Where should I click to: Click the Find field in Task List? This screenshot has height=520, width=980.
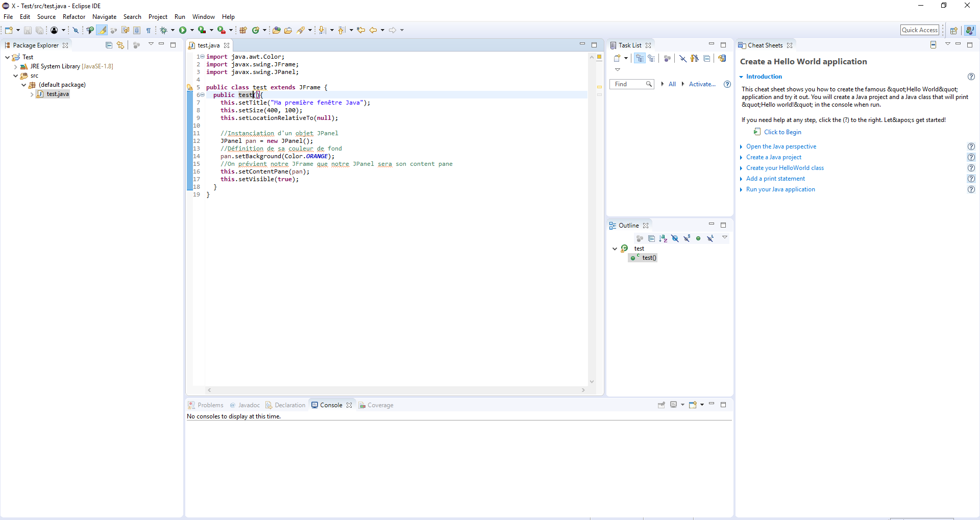[627, 84]
